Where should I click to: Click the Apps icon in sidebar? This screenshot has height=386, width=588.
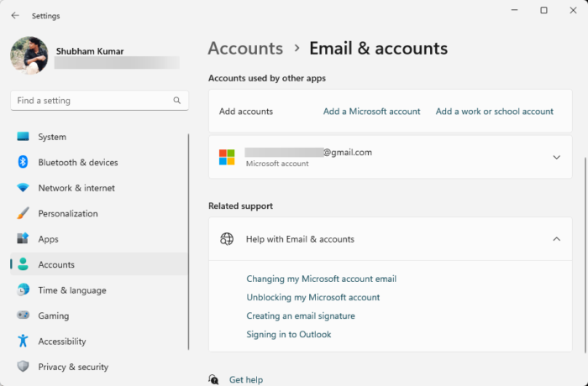click(x=23, y=239)
